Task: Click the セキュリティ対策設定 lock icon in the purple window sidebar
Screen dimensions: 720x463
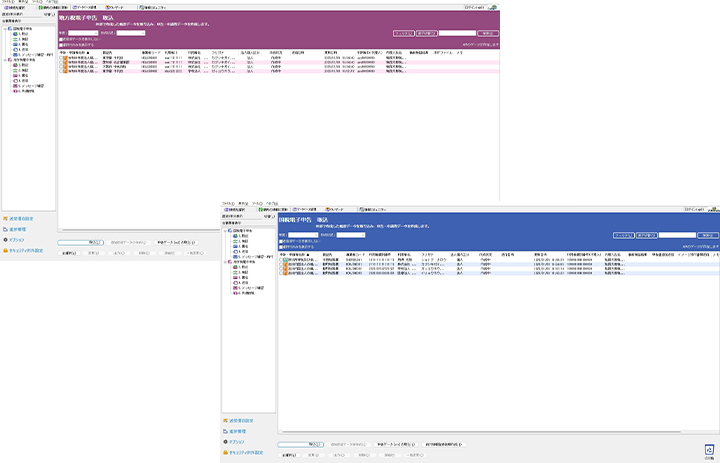Action: click(x=4, y=250)
